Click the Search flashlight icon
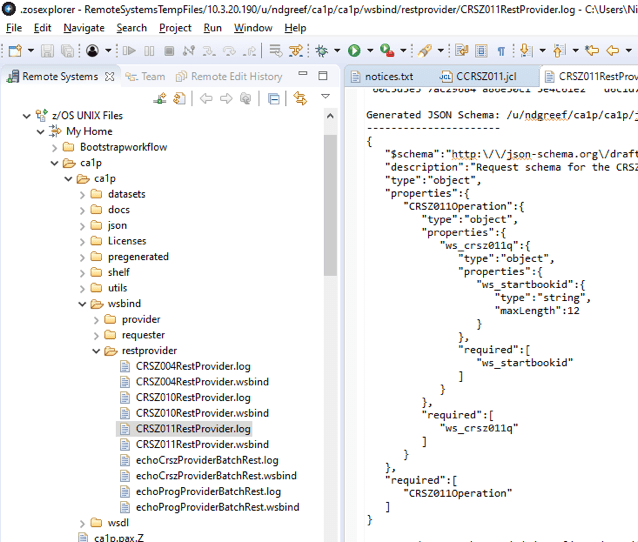The width and height of the screenshot is (638, 542). click(x=424, y=51)
